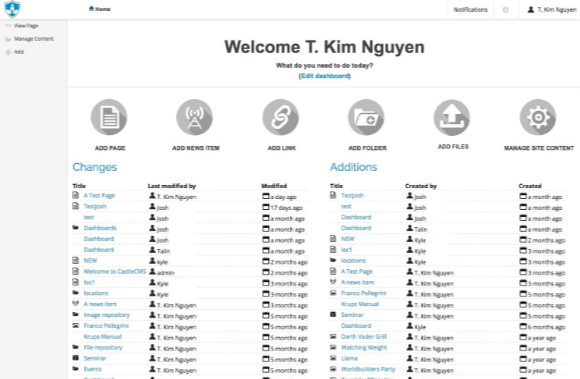Click the folder icon beside Dashboards
The image size is (580, 379).
pos(75,228)
